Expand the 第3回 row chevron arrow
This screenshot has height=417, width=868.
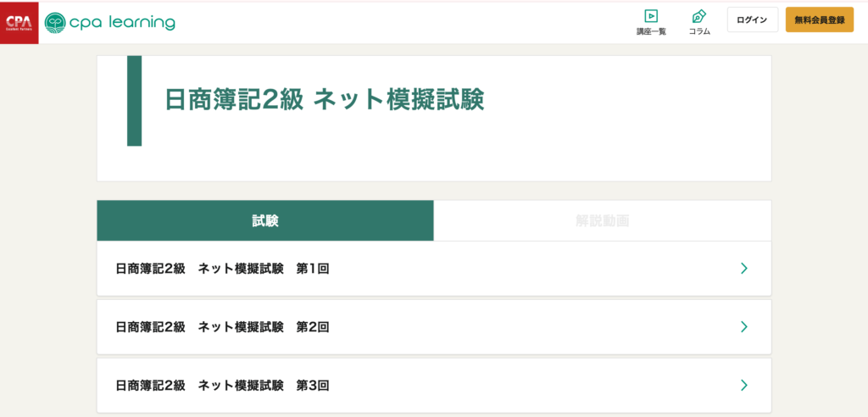click(744, 386)
